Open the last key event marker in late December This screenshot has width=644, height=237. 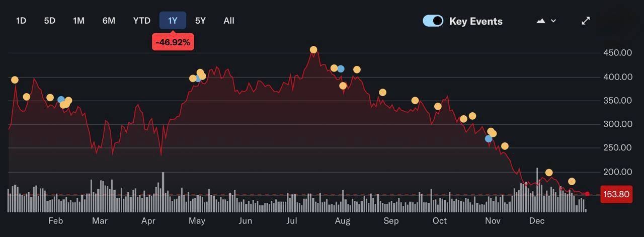click(x=572, y=182)
